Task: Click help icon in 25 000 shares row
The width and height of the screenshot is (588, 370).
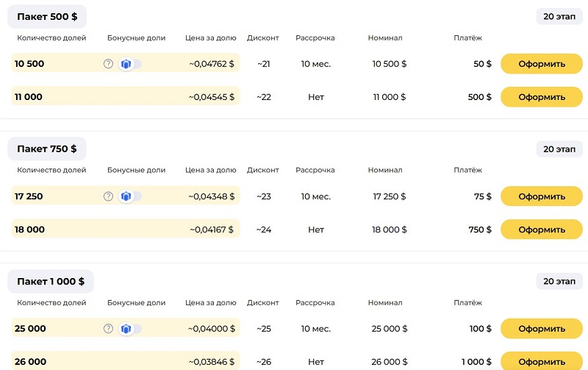Action: click(x=108, y=329)
